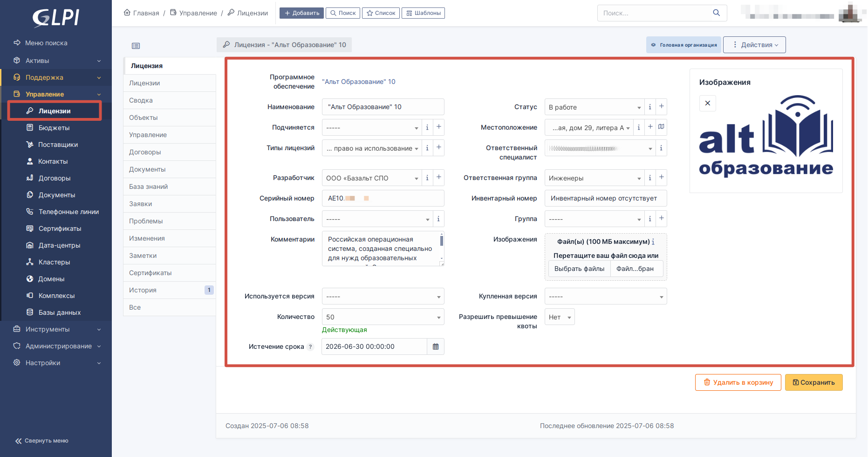Expand the Администрирование sidebar menu
The height and width of the screenshot is (457, 868).
pos(56,346)
